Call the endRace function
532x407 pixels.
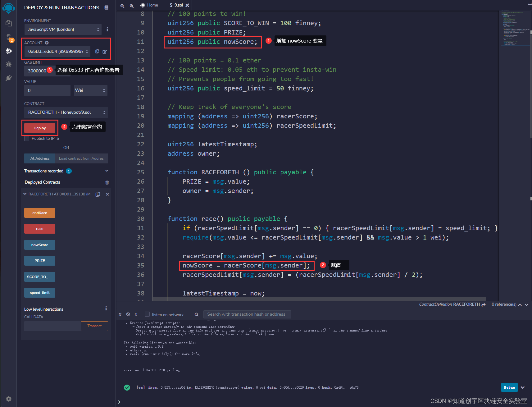click(40, 213)
